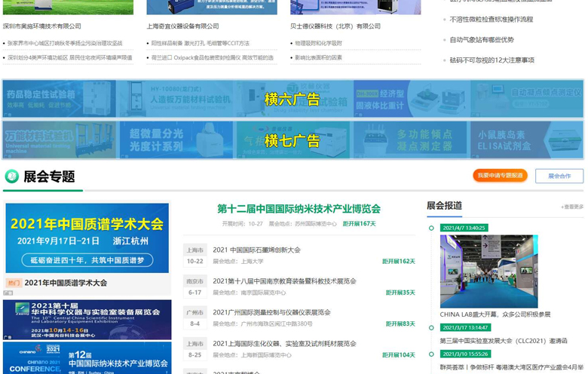Open the 横六广告 banner ad
This screenshot has height=374, width=588.
(x=292, y=100)
